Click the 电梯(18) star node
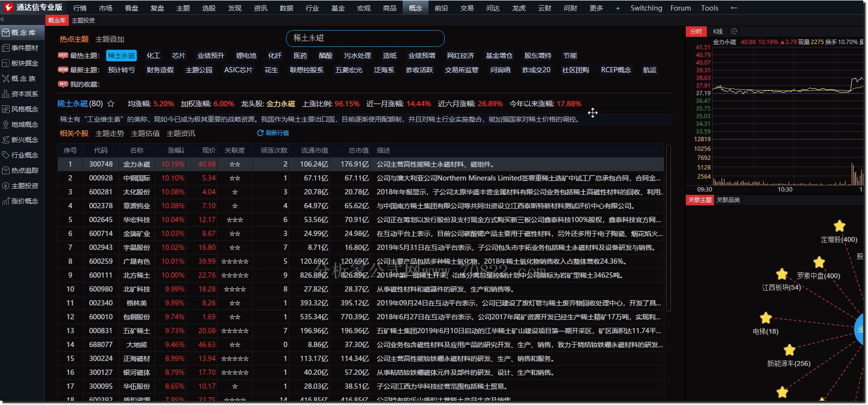The image size is (868, 405). pos(766,318)
